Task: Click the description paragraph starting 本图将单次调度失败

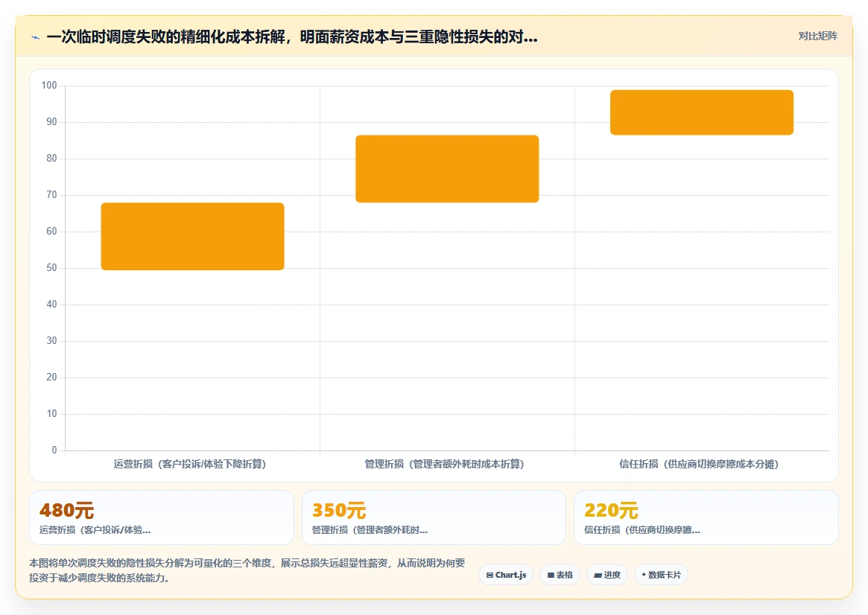Action: [247, 570]
